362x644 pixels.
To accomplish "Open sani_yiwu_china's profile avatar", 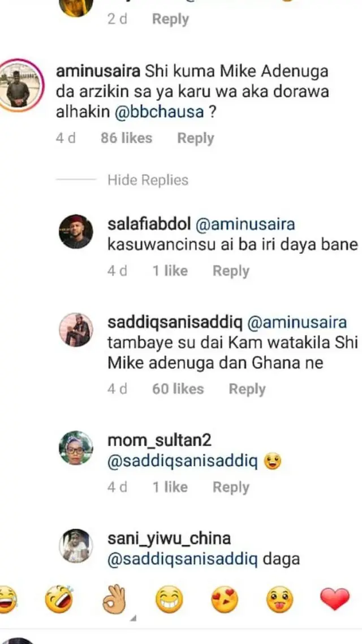I will [x=76, y=546].
